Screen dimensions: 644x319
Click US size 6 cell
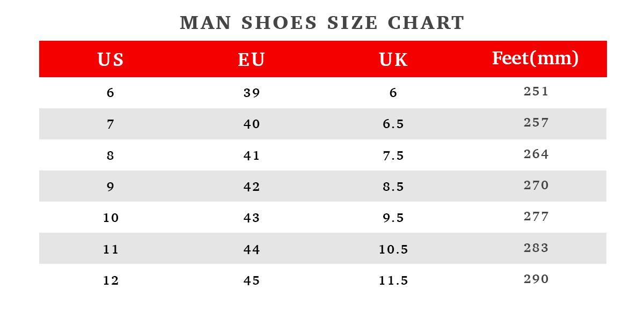point(111,93)
